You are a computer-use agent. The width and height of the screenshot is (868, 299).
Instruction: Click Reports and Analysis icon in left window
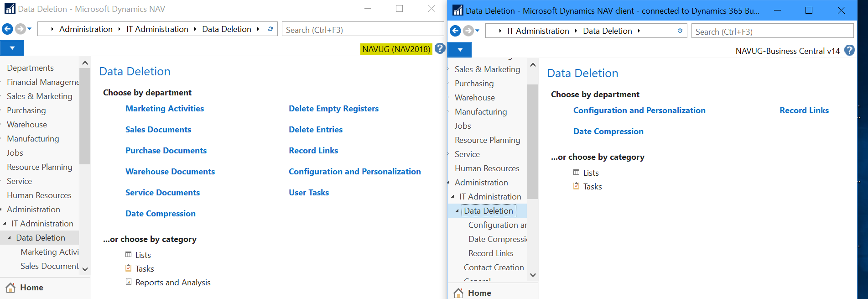tap(129, 282)
